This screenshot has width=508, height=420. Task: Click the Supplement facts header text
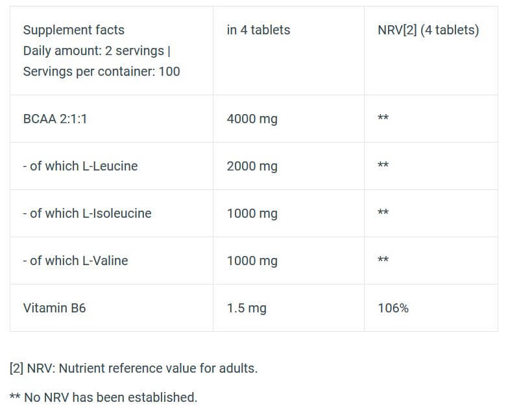(x=73, y=30)
